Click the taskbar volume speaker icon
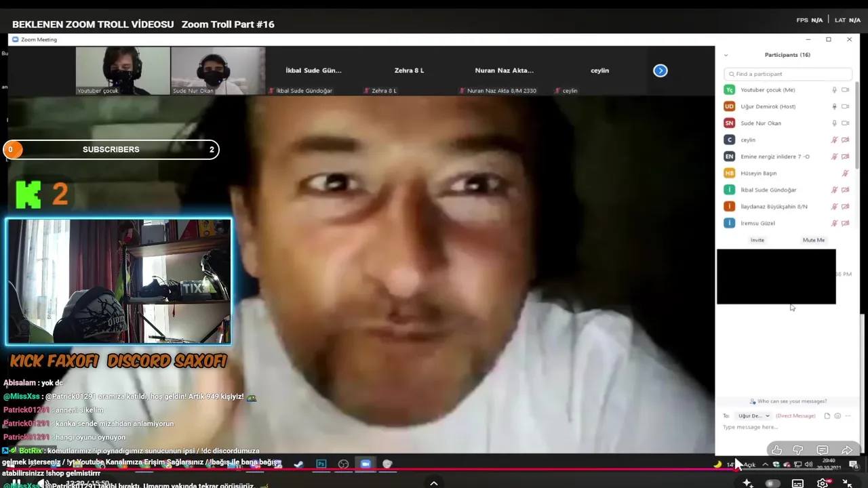Image resolution: width=868 pixels, height=488 pixels. pos(808,464)
